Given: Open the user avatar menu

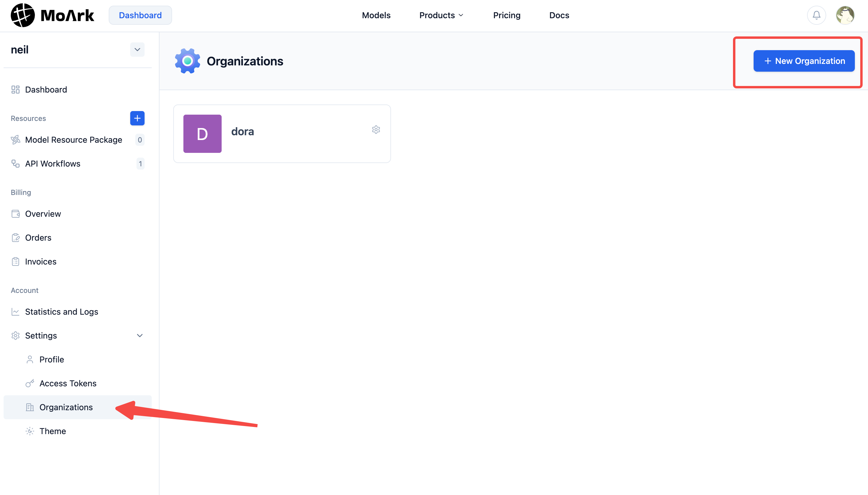Looking at the screenshot, I should pos(845,15).
